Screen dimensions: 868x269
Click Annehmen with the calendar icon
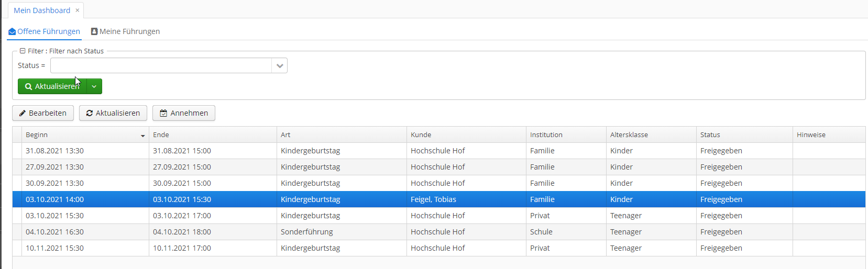[x=184, y=113]
